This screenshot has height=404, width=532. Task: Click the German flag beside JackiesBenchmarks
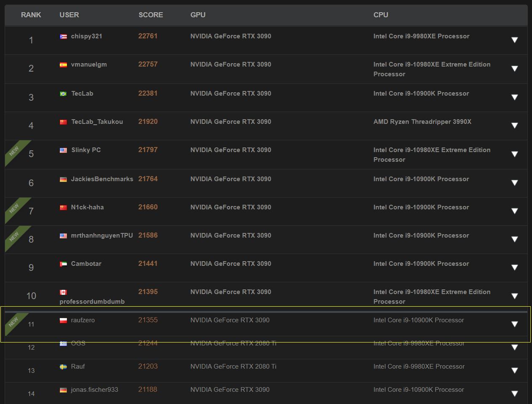(63, 179)
